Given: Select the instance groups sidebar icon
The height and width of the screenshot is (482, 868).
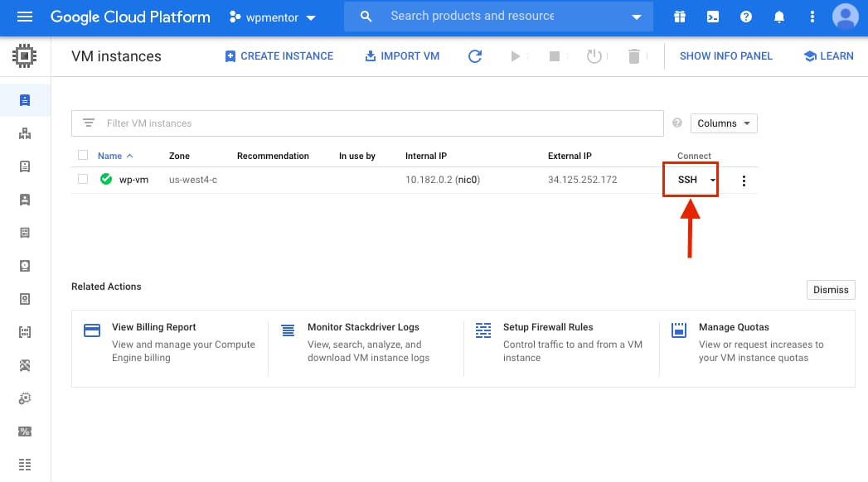Looking at the screenshot, I should point(25,133).
